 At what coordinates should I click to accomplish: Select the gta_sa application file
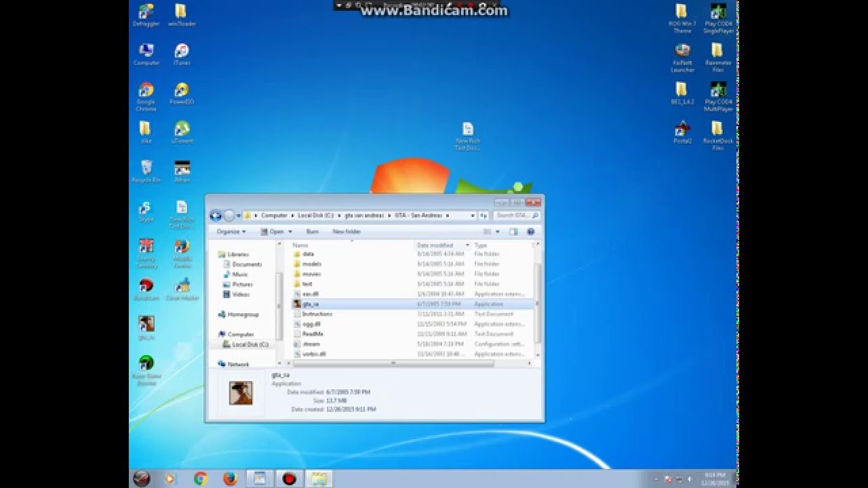coord(412,304)
